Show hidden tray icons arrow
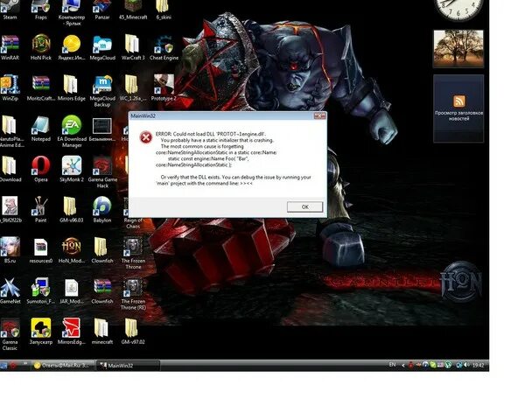 403,366
